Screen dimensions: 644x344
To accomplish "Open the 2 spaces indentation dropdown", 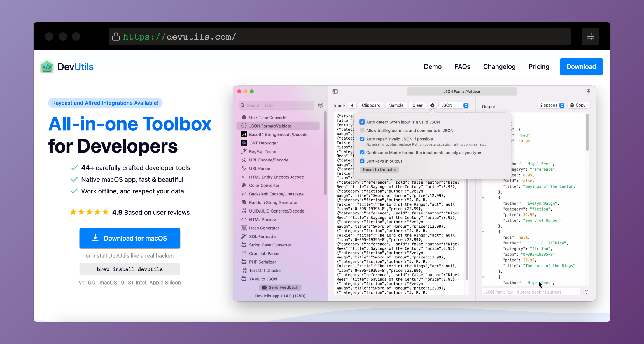I will click(551, 105).
